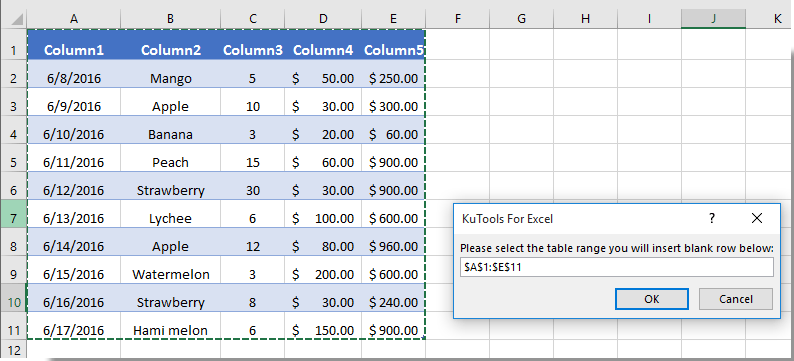Screen dimensions: 794x361
Task: Select the Peach cell
Action: (x=171, y=157)
